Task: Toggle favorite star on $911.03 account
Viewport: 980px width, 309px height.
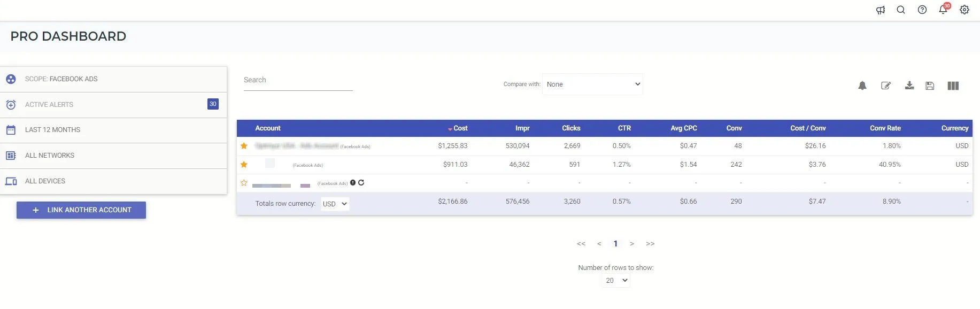Action: pos(244,165)
